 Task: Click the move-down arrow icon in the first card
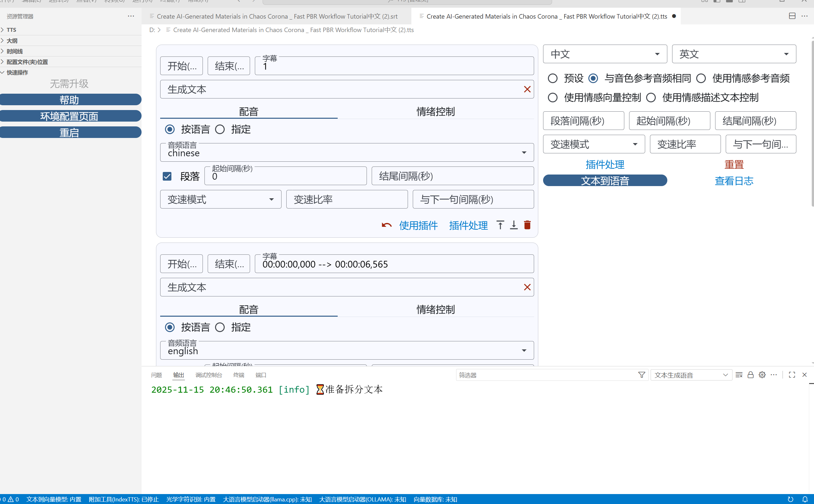pos(514,225)
